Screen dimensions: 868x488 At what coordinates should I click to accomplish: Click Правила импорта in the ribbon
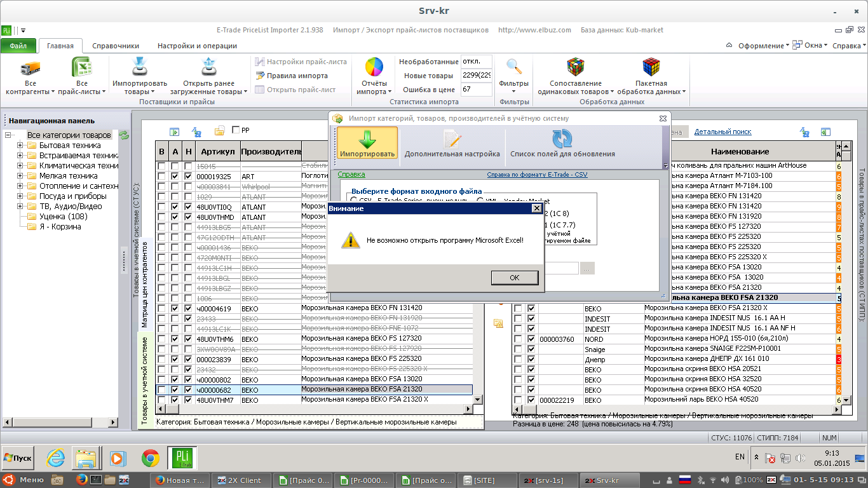pos(292,76)
